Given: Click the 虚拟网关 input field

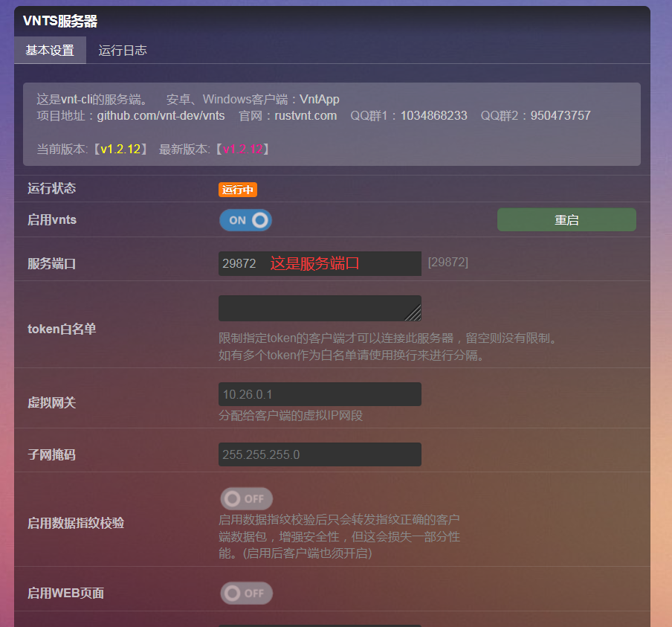Looking at the screenshot, I should point(320,394).
